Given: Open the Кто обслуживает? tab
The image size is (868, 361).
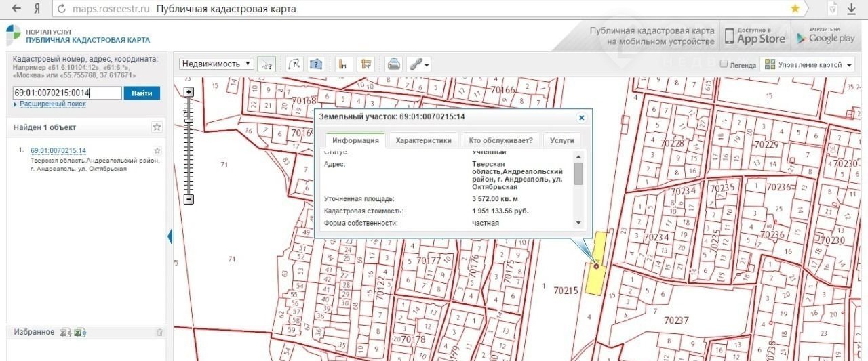Looking at the screenshot, I should (500, 141).
